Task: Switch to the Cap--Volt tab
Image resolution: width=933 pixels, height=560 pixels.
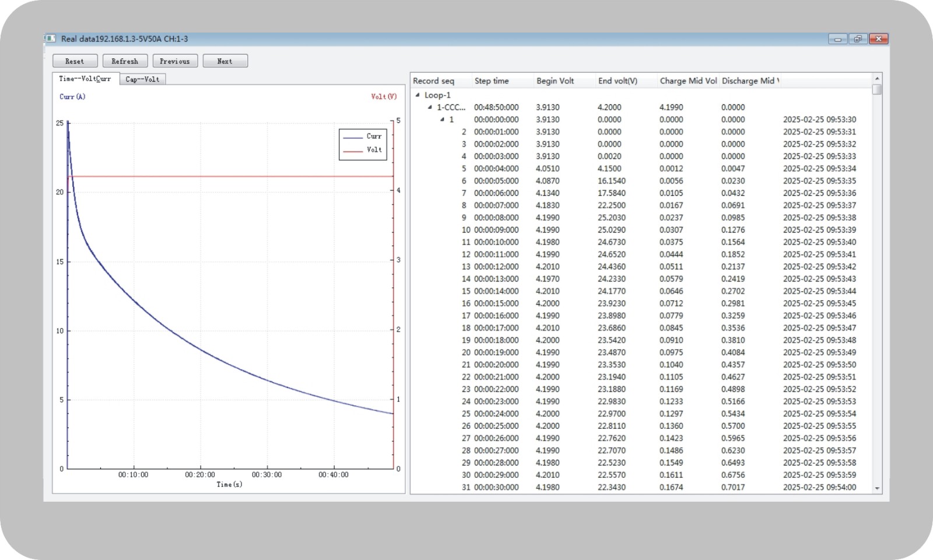Action: point(142,79)
